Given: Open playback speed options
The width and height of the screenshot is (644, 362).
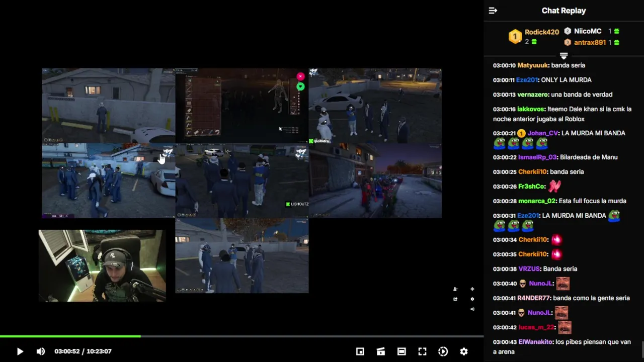Looking at the screenshot, I should (443, 351).
